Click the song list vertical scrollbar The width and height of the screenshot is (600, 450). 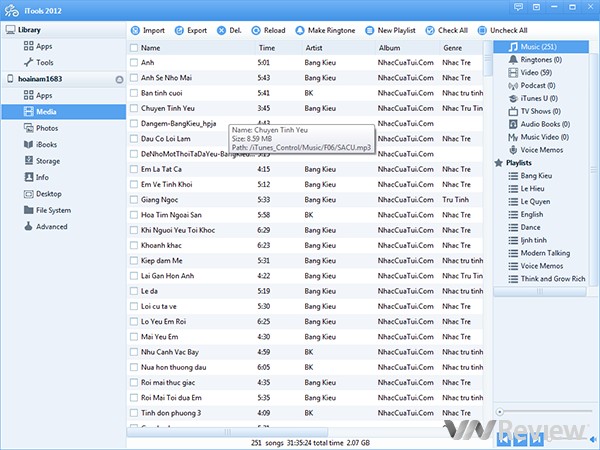(488, 59)
